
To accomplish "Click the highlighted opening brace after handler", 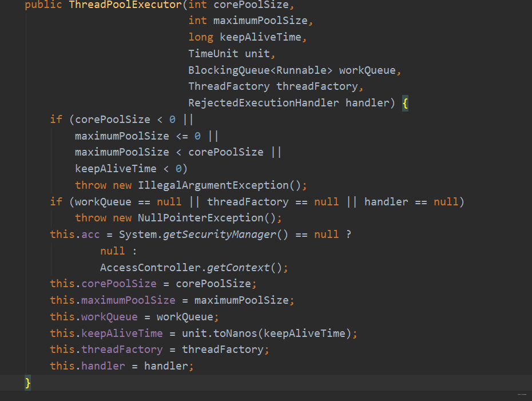I will click(x=405, y=103).
